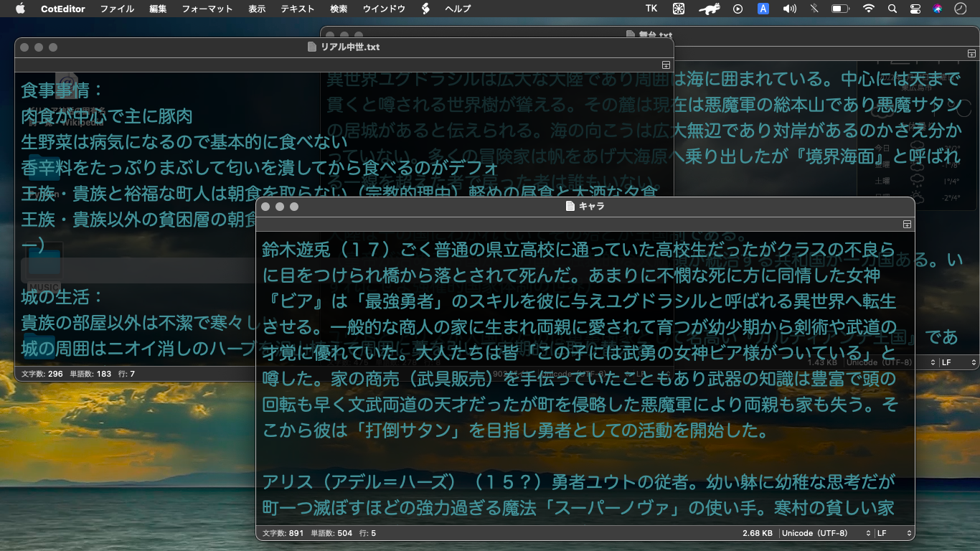Viewport: 980px width, 551px height.
Task: Click the Wi-Fi icon in menu bar
Action: coord(869,9)
